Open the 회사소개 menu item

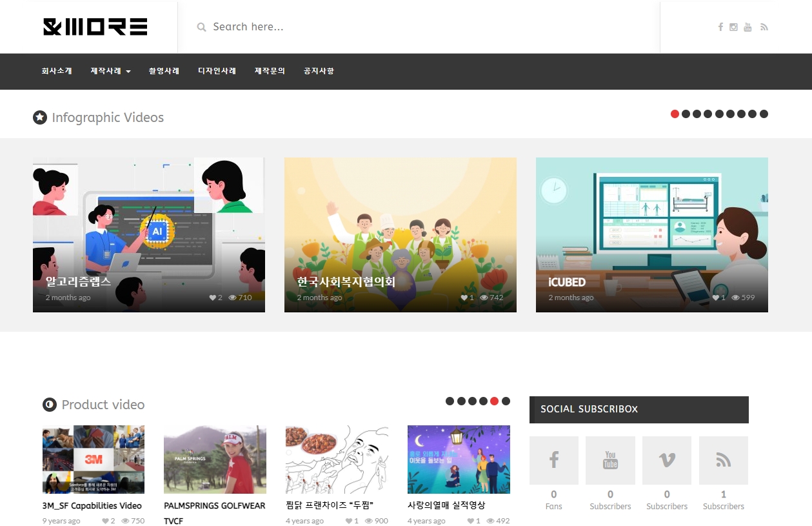57,71
